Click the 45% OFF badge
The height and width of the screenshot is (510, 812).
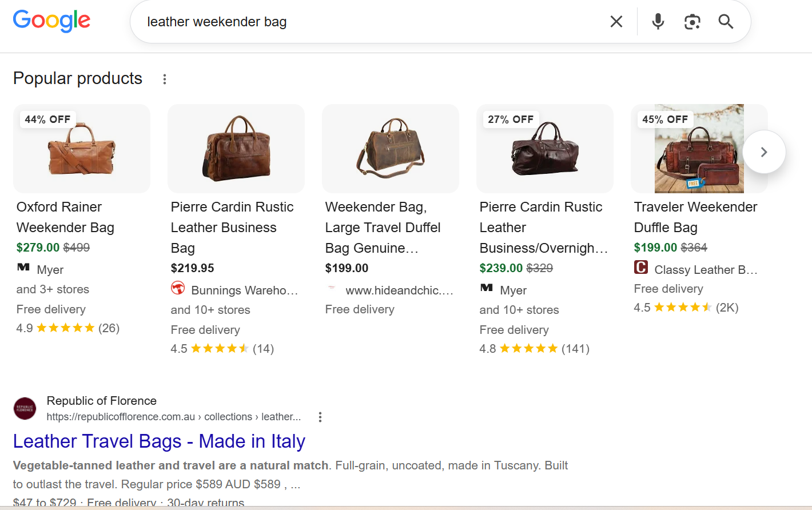(x=665, y=119)
